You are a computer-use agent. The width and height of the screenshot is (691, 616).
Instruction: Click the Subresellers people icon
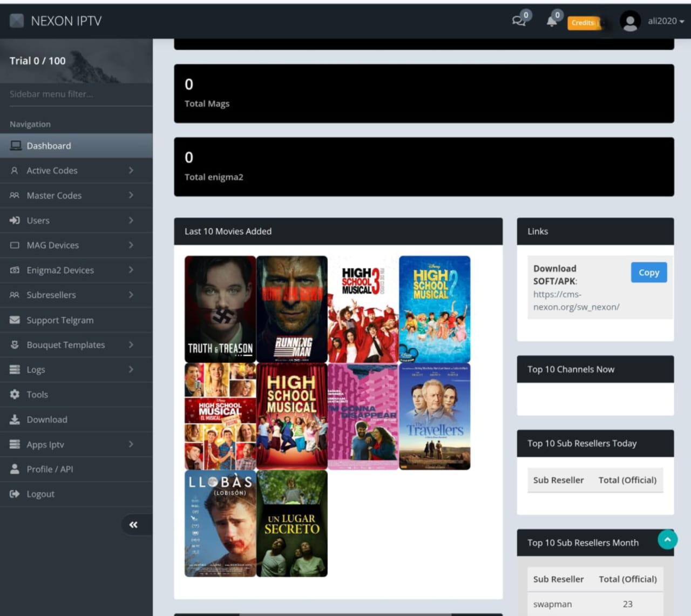point(15,295)
